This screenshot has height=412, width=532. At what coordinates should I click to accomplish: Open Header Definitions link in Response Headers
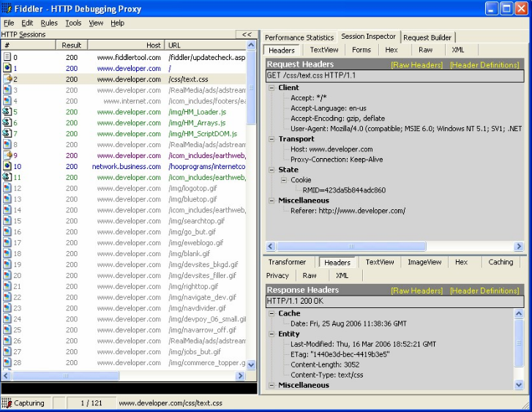tap(484, 291)
